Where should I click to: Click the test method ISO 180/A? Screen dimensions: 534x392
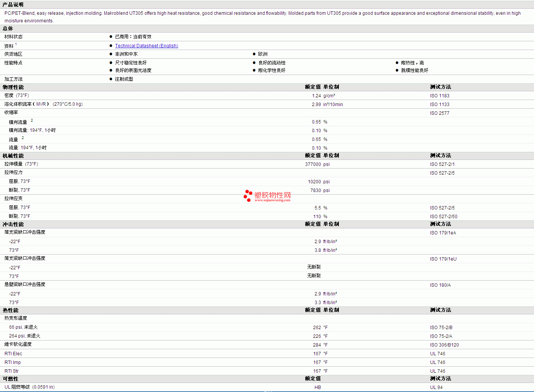[x=440, y=285]
